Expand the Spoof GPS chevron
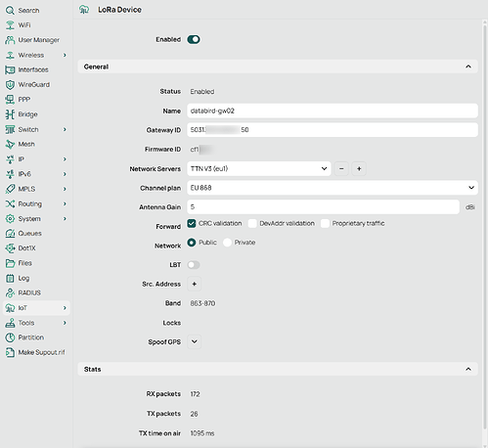The height and width of the screenshot is (448, 488). 195,341
